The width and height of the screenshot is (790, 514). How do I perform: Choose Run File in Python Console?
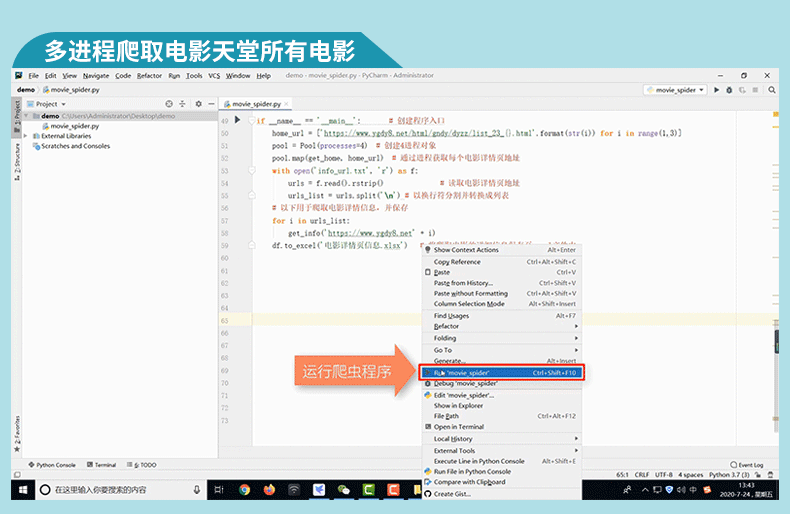[x=502, y=472]
